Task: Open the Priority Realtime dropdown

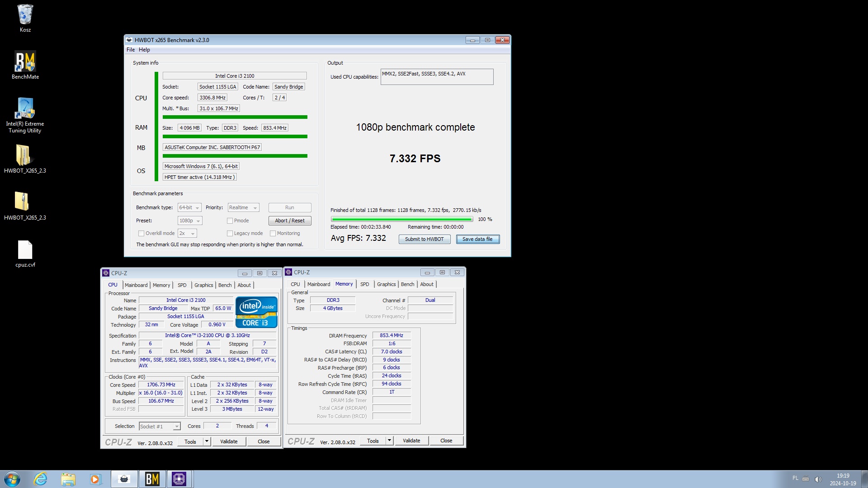Action: click(243, 207)
